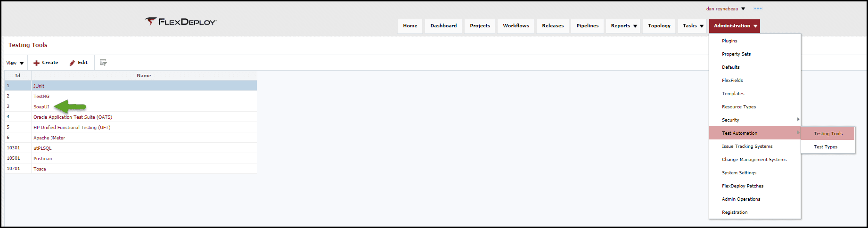
Task: Switch to the Projects tab
Action: (x=480, y=26)
